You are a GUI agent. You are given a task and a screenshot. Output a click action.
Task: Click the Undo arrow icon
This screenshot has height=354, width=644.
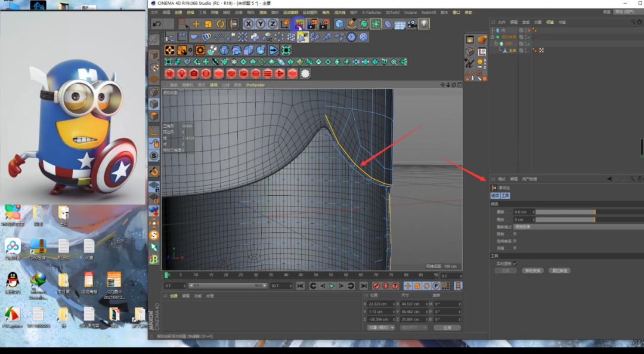[x=156, y=24]
